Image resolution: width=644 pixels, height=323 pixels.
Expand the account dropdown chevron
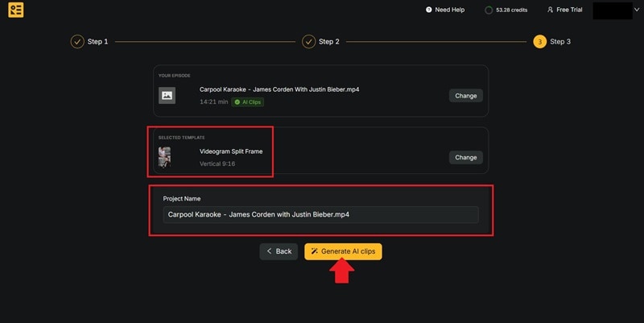(637, 10)
